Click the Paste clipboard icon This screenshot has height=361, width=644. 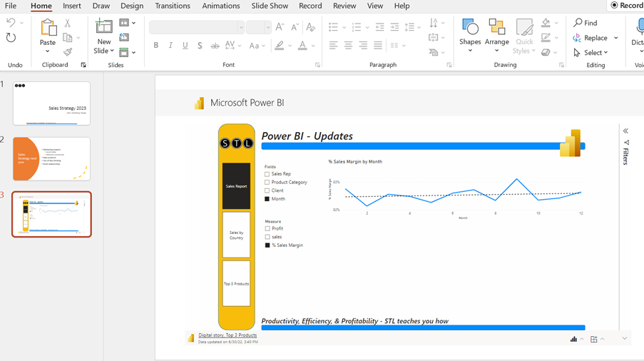point(48,28)
